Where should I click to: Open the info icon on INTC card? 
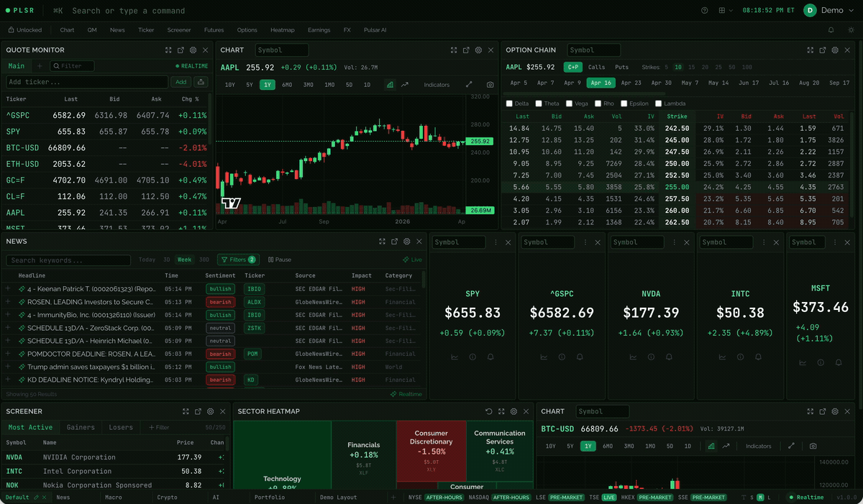740,357
